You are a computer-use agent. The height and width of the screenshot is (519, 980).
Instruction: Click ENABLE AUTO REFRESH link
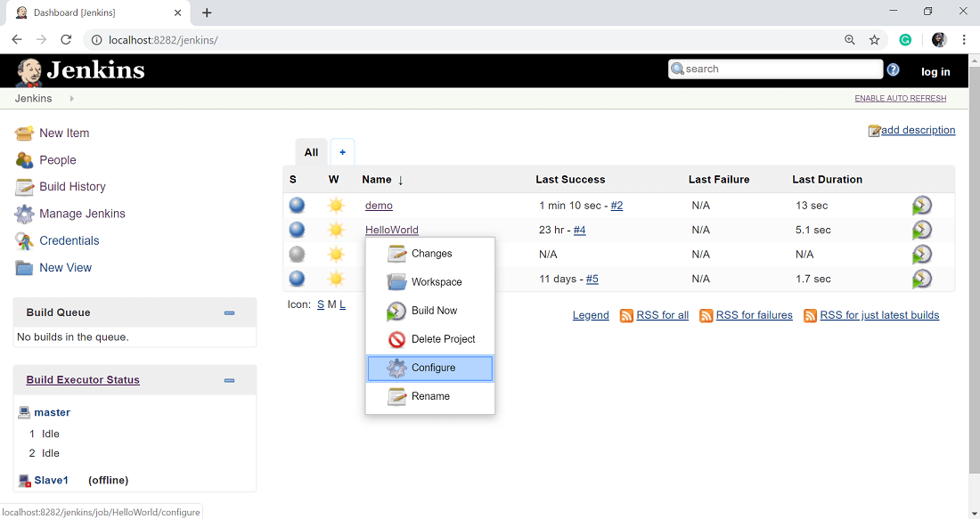coord(901,99)
